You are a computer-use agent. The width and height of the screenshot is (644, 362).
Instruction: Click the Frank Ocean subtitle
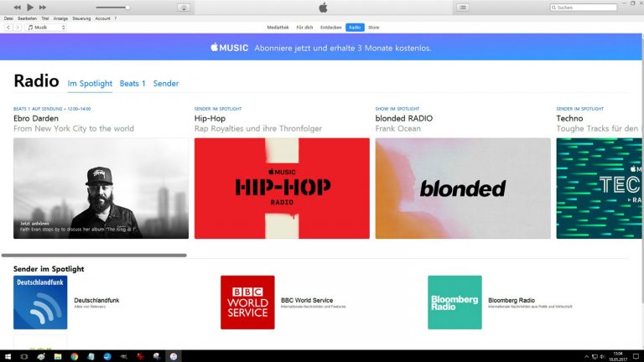tap(398, 128)
